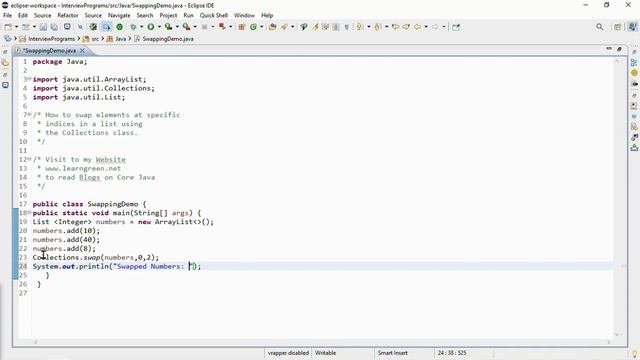Screen dimensions: 640x360
Task: Select the Java perspective icon
Action: 633,27
